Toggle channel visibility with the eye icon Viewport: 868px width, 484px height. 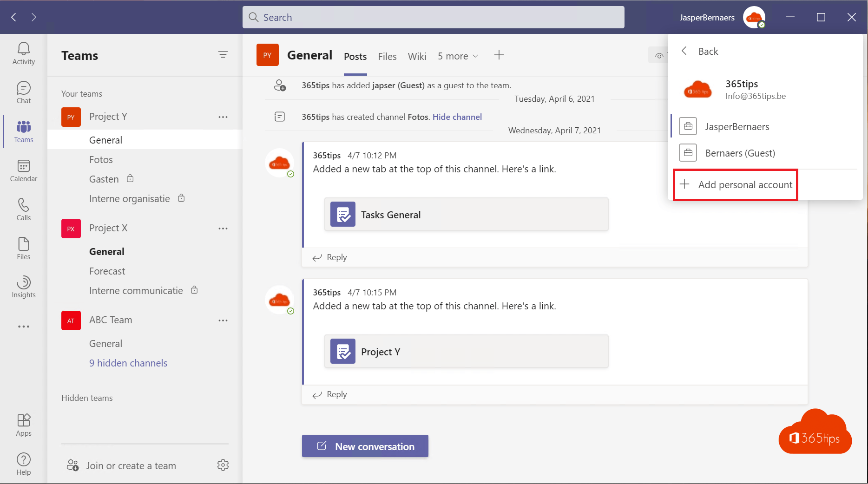[x=659, y=55]
